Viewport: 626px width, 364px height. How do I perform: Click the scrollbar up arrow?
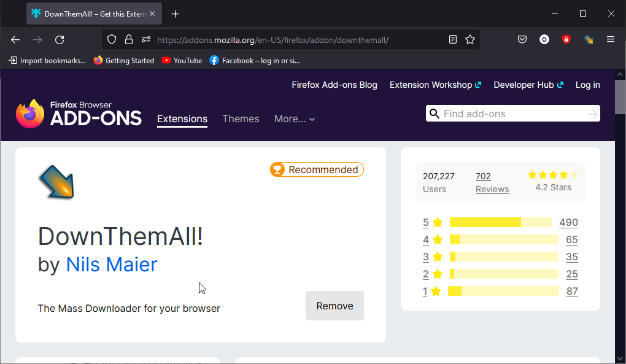click(620, 74)
